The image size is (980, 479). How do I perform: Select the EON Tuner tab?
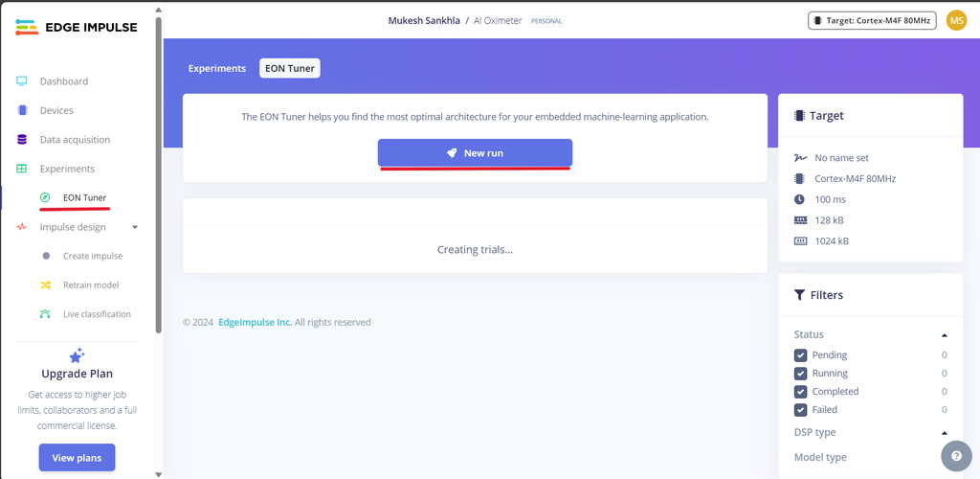(x=290, y=68)
